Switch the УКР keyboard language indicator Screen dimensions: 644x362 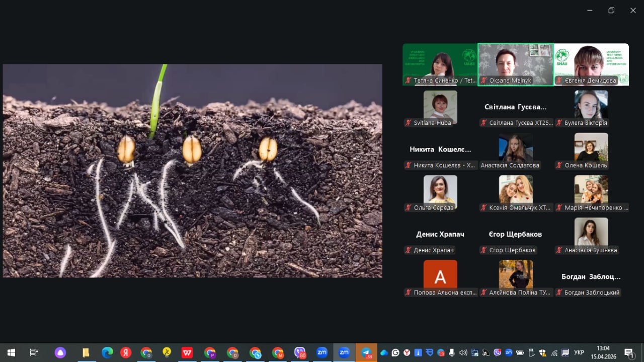point(579,353)
